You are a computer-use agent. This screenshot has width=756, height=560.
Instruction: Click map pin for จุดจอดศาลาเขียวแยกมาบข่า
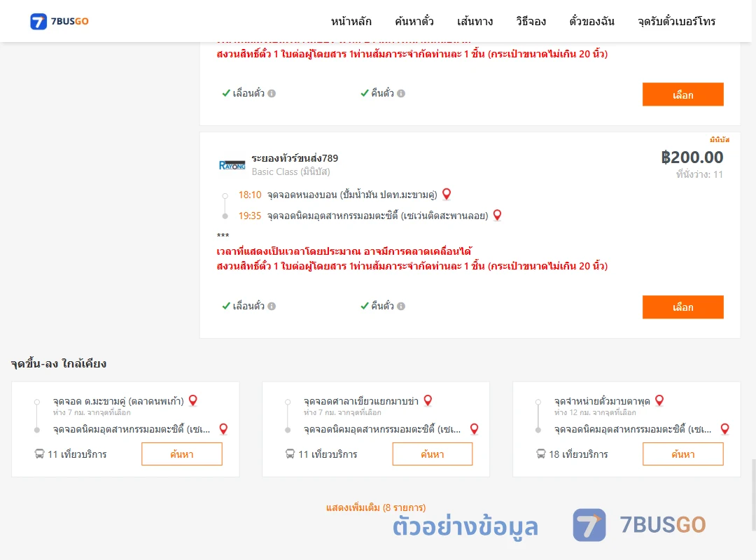(428, 400)
